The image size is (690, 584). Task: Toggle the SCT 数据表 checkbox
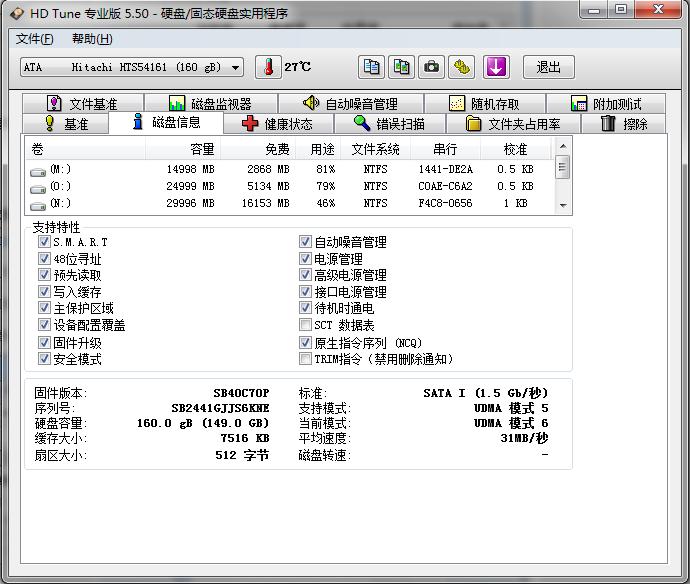[x=306, y=325]
